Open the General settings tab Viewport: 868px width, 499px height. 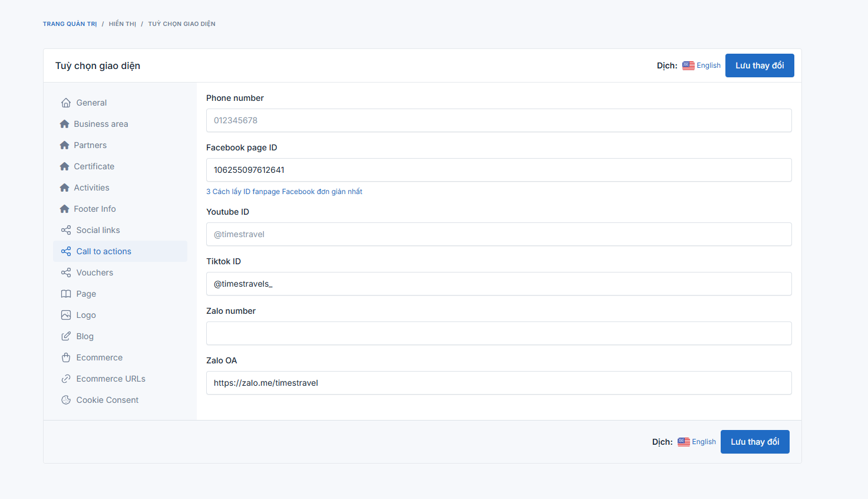[120, 103]
